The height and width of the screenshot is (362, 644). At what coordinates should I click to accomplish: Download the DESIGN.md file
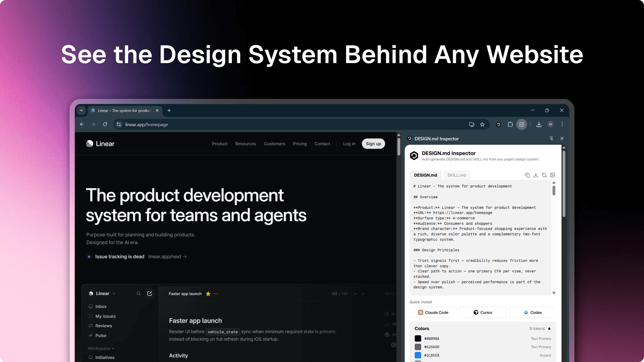point(536,175)
